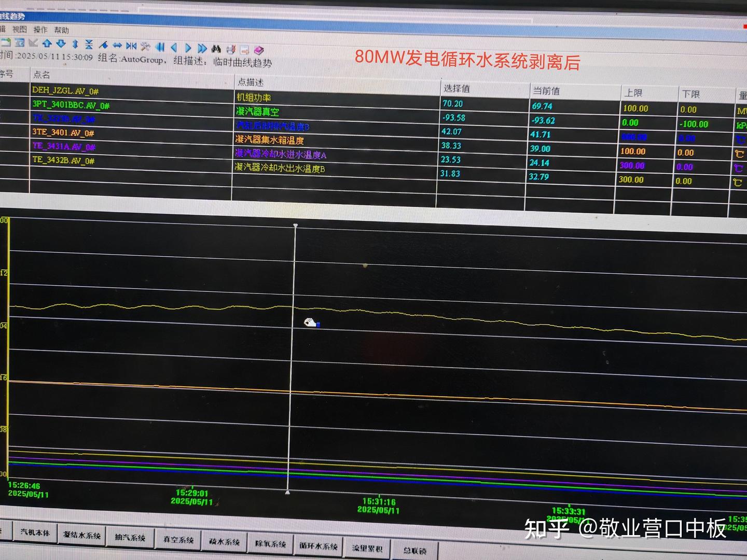Click the single right-arrow step icon
This screenshot has height=560, width=747.
(188, 47)
